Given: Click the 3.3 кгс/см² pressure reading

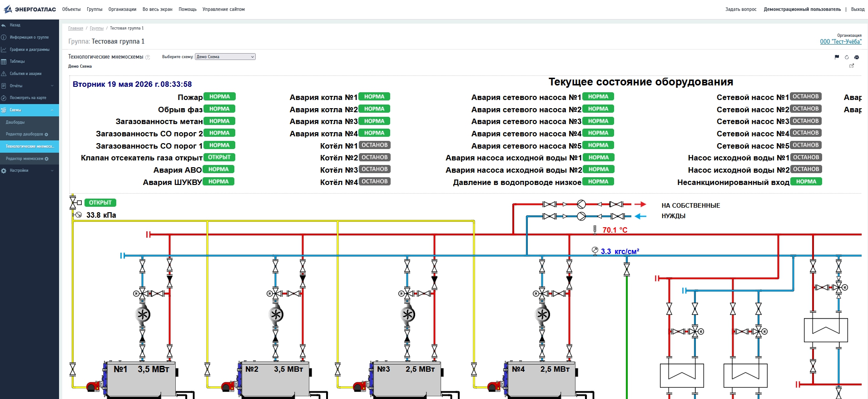Looking at the screenshot, I should [620, 251].
